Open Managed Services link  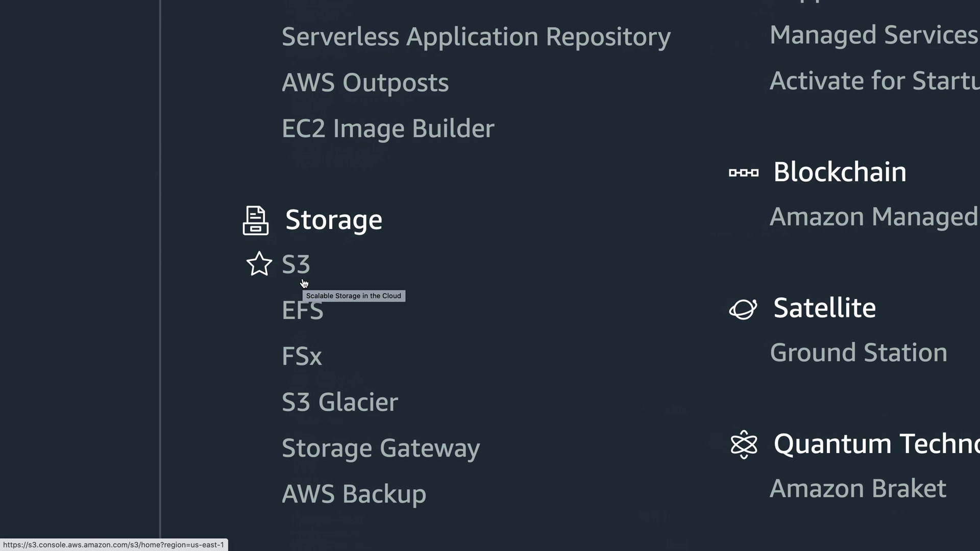pyautogui.click(x=873, y=35)
